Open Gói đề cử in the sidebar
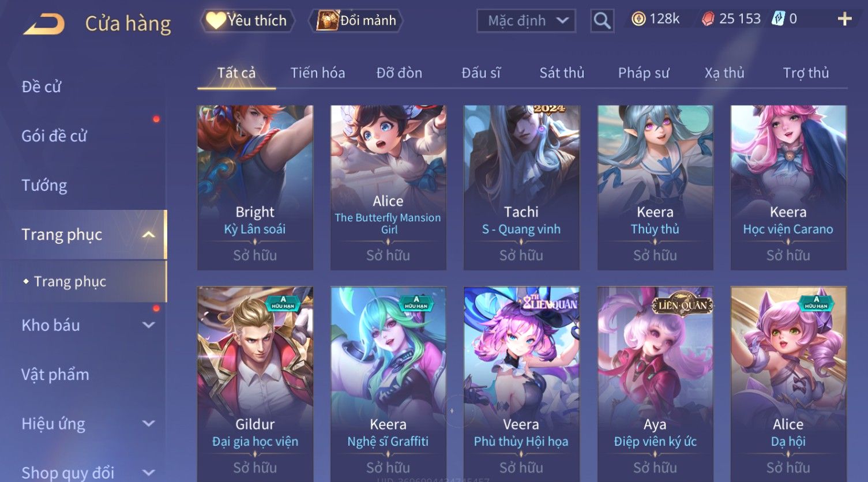Image resolution: width=868 pixels, height=482 pixels. [54, 136]
